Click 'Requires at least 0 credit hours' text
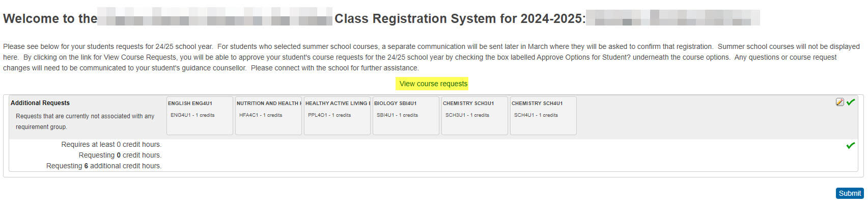The image size is (868, 206). tap(111, 144)
